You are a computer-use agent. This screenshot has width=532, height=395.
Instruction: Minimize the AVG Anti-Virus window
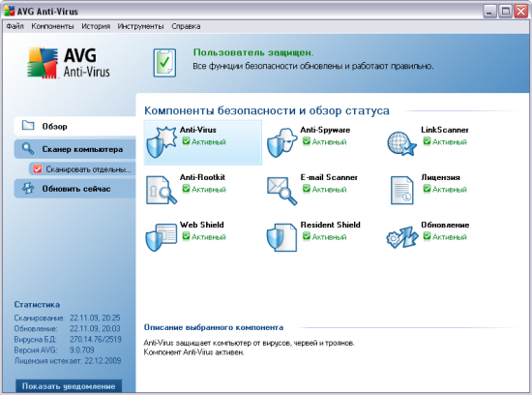[489, 12]
